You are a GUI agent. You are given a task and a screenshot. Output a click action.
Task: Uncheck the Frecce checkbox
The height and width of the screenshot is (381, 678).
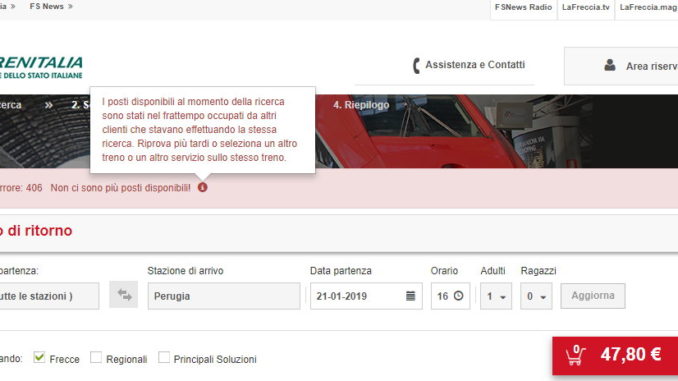tap(39, 357)
